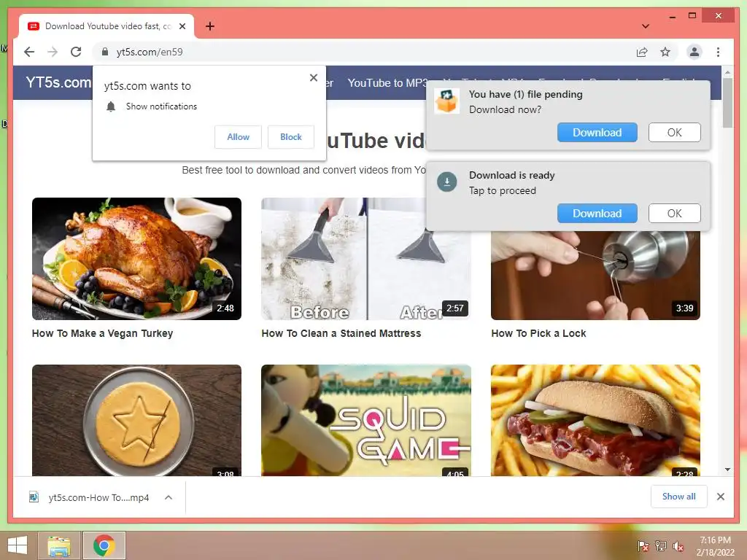This screenshot has height=560, width=747.
Task: Close the downloads bar
Action: pyautogui.click(x=720, y=497)
